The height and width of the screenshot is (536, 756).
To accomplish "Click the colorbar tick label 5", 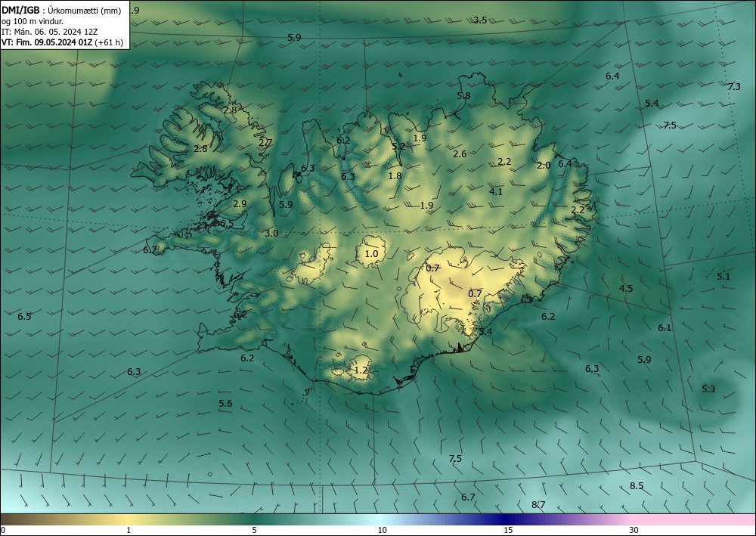I will click(254, 530).
